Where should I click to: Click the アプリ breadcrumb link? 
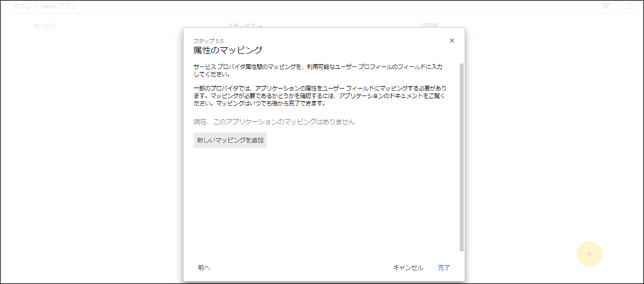point(21,6)
